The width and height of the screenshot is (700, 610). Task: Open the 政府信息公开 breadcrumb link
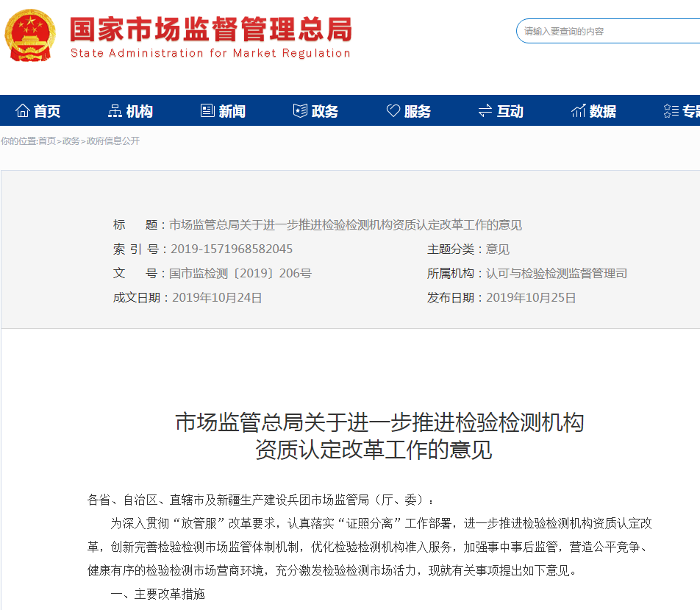click(x=113, y=141)
